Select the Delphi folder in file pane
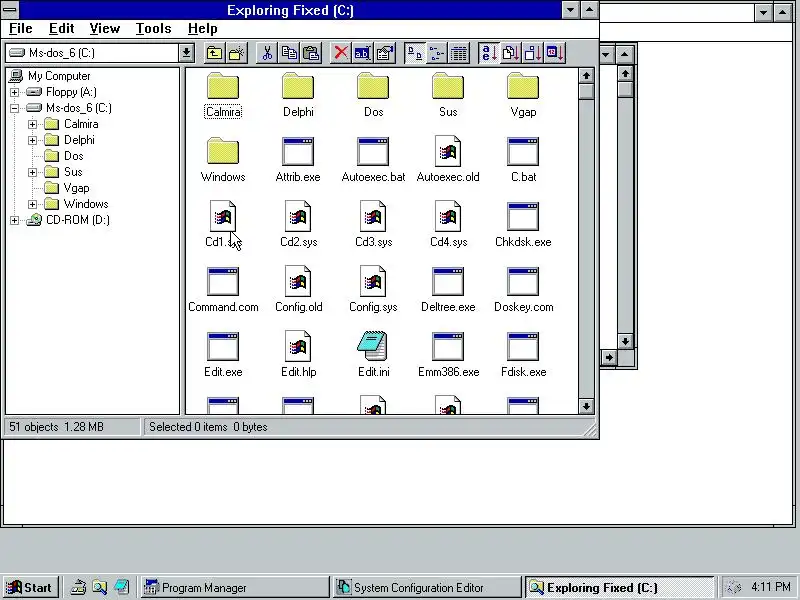Image resolution: width=800 pixels, height=600 pixels. (298, 86)
